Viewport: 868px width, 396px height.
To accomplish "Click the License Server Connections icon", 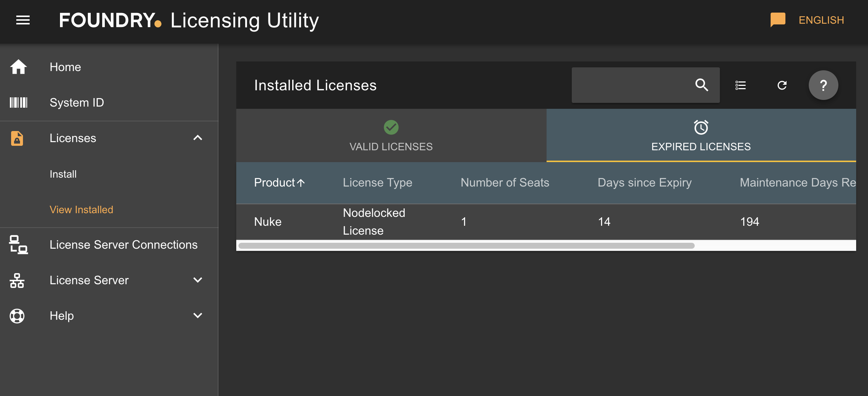I will (18, 245).
